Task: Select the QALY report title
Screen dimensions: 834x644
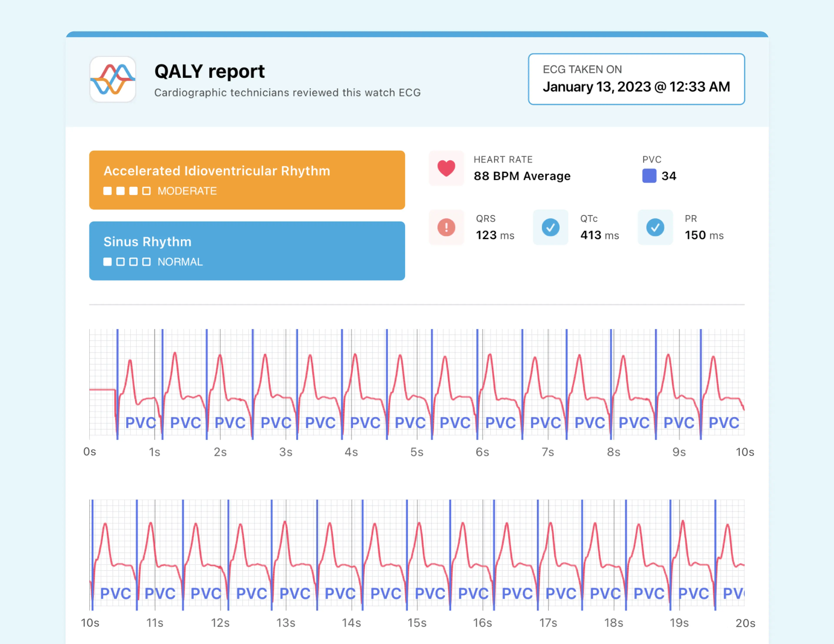Action: click(x=209, y=71)
